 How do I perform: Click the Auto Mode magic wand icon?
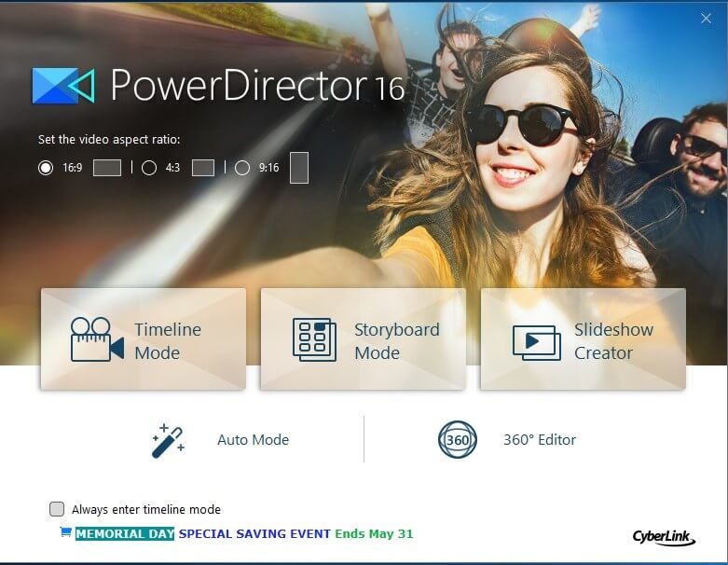click(168, 441)
